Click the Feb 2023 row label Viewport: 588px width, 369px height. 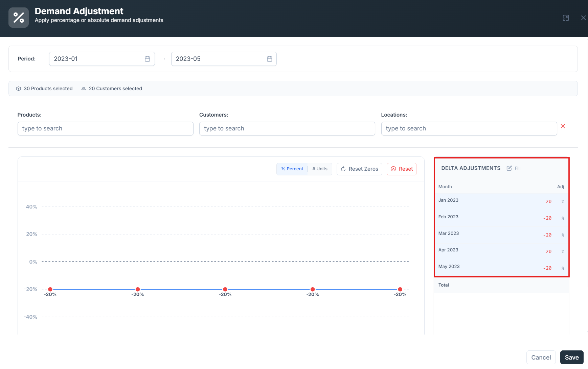point(448,217)
